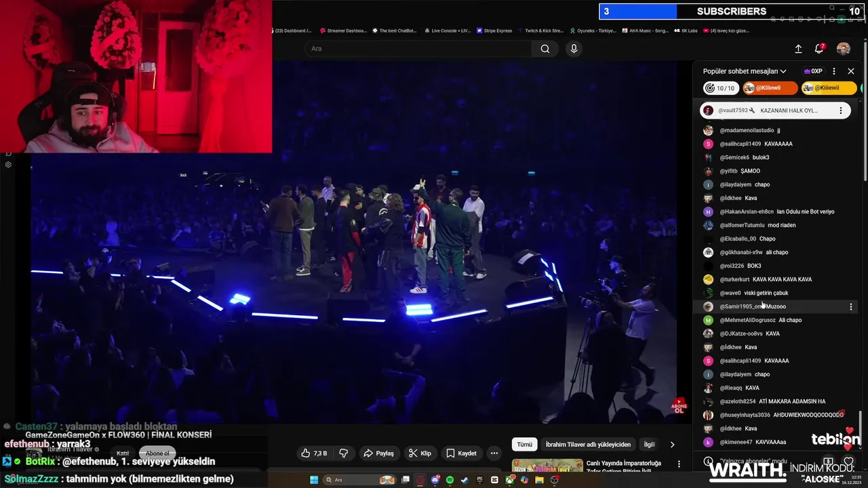Click @HakanArslan-eh8cn chat message
The width and height of the screenshot is (868, 488).
[776, 211]
